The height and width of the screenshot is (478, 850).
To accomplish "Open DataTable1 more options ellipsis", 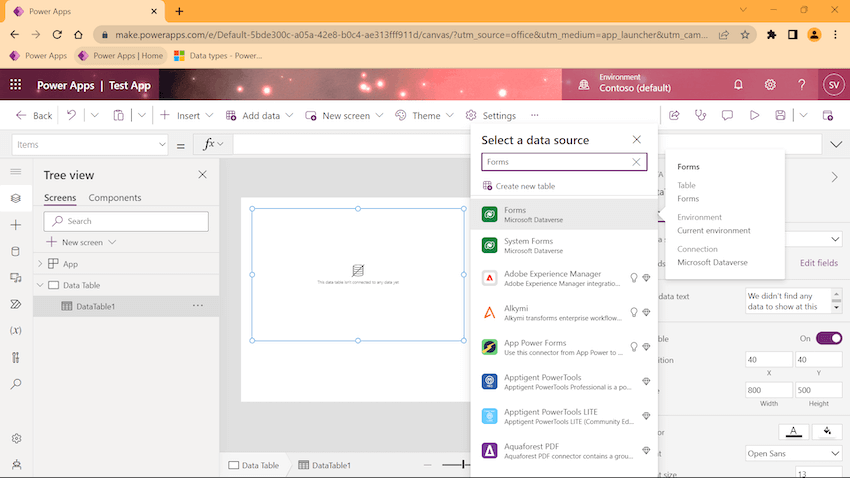I will pyautogui.click(x=198, y=306).
